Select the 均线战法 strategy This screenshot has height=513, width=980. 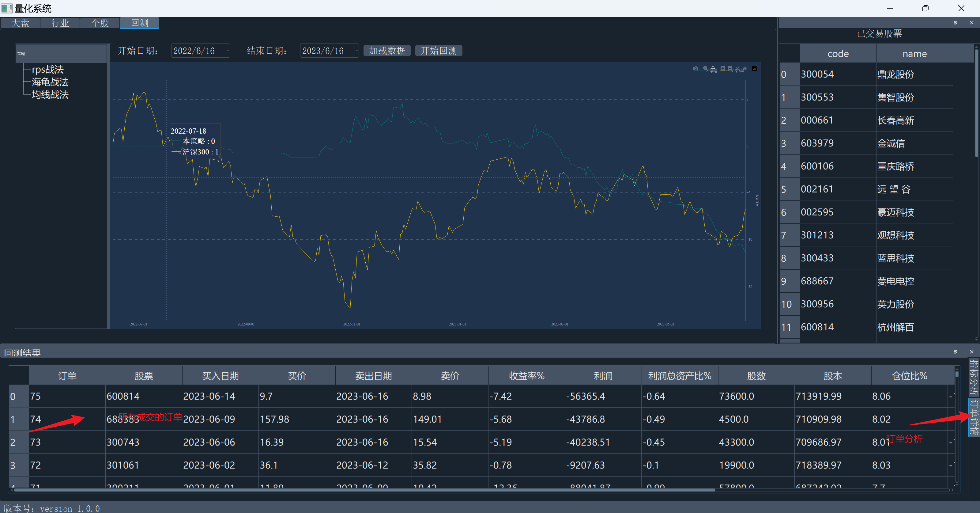pyautogui.click(x=50, y=94)
